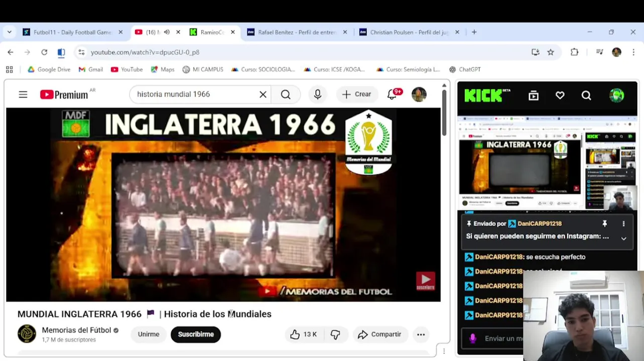Open the video's three-dot more actions menu
This screenshot has height=361, width=644.
[x=421, y=334]
